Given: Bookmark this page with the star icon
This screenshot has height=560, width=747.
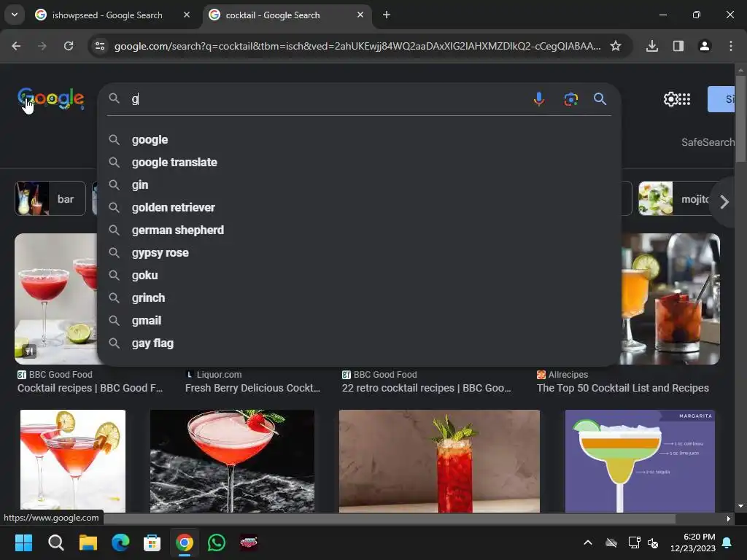Looking at the screenshot, I should tap(616, 46).
